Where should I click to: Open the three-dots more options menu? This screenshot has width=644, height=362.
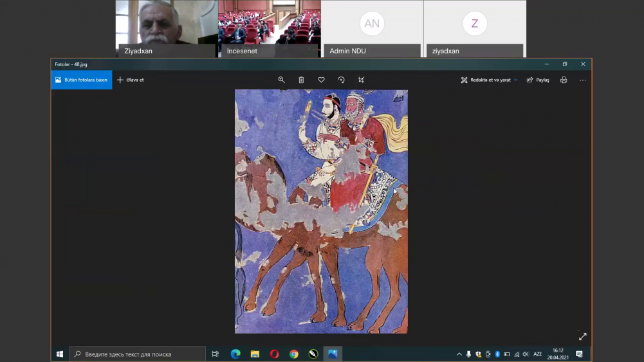pos(583,80)
